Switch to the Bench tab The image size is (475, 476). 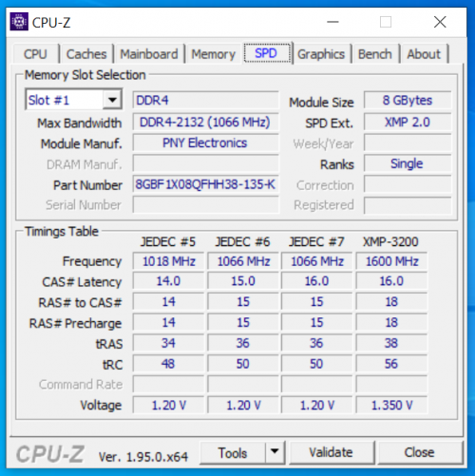[x=375, y=54]
